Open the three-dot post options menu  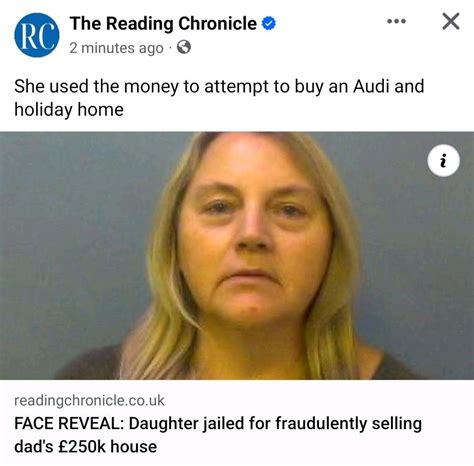[397, 21]
